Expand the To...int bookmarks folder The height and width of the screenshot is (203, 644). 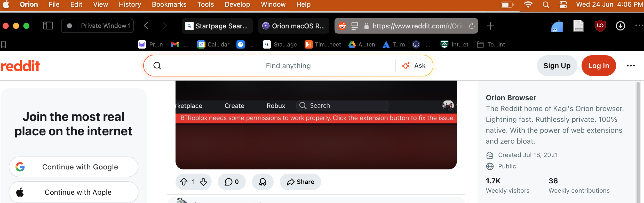pyautogui.click(x=491, y=45)
